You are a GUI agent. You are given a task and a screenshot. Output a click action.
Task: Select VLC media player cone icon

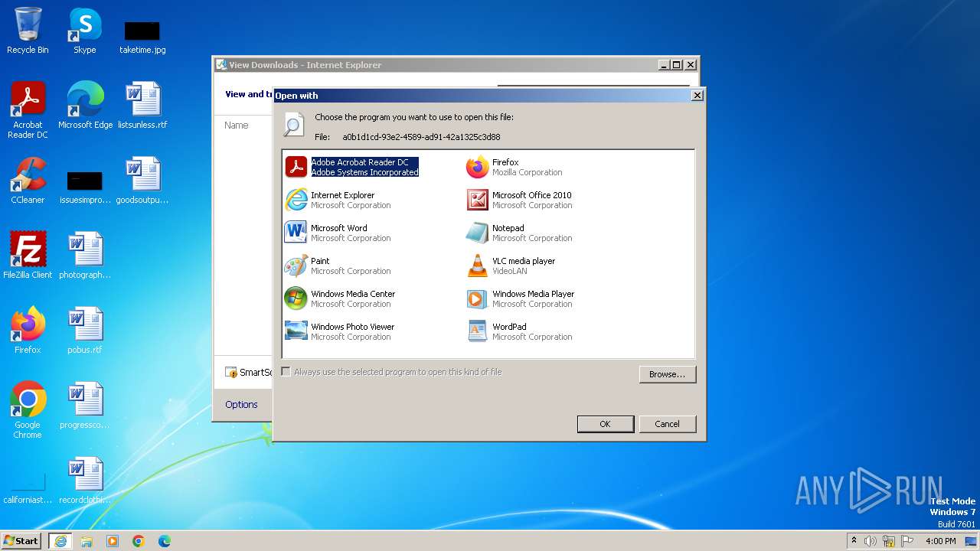click(x=478, y=266)
